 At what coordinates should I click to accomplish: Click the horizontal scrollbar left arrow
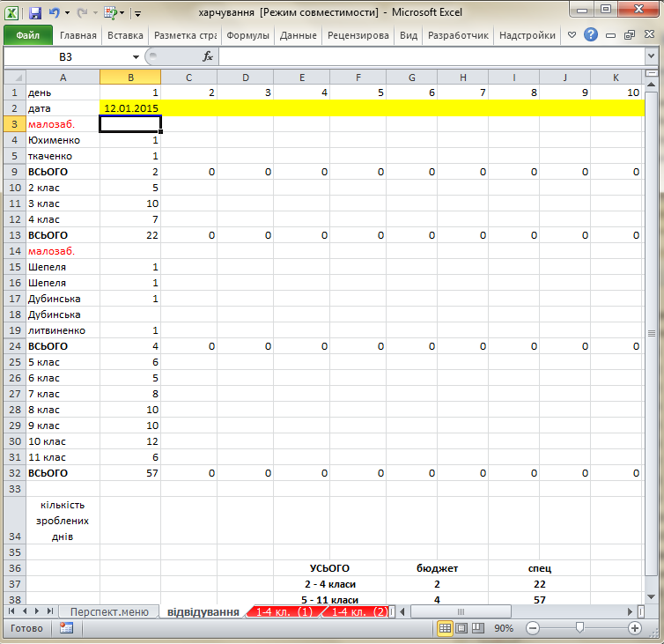pos(402,611)
